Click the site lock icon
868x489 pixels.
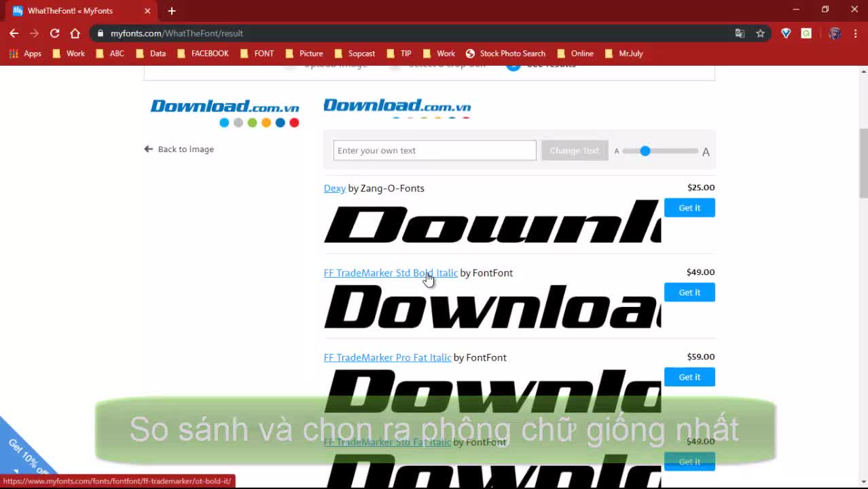(x=101, y=33)
